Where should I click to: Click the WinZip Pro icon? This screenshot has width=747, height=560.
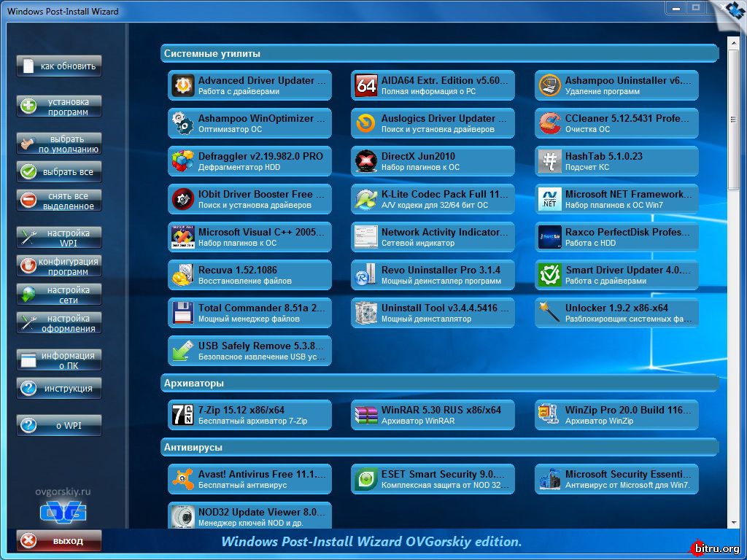(x=550, y=415)
